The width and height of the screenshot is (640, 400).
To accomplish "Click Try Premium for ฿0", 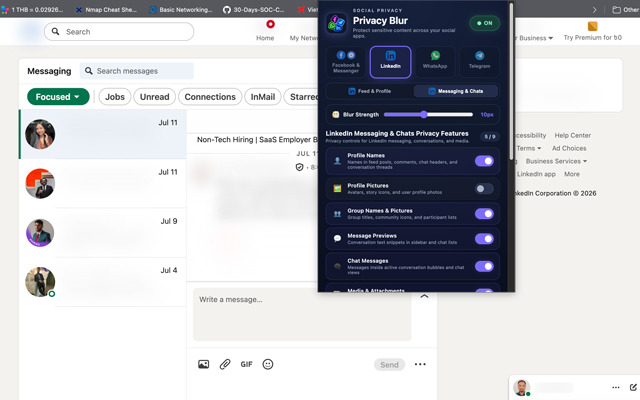I will point(592,31).
